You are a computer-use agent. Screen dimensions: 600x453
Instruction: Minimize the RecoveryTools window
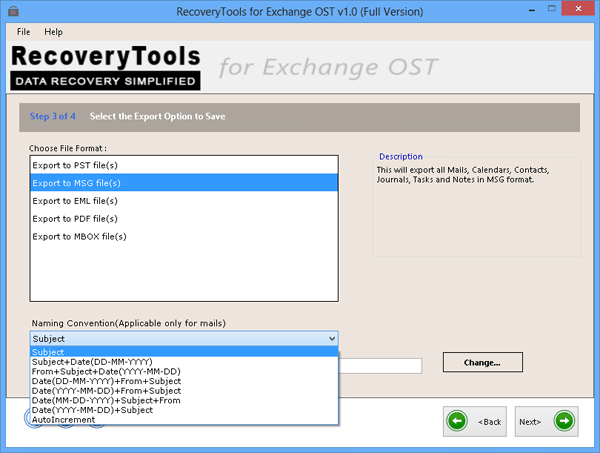pos(532,9)
